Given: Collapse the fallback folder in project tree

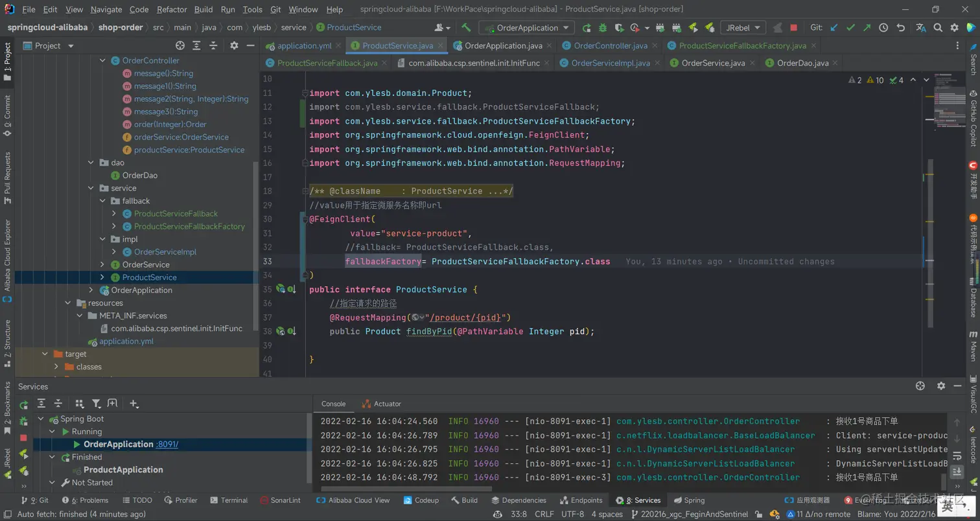Looking at the screenshot, I should pyautogui.click(x=103, y=201).
